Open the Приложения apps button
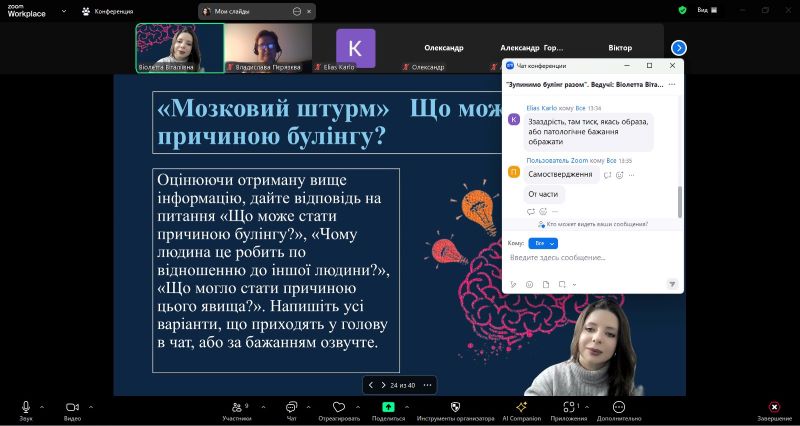 (x=569, y=410)
